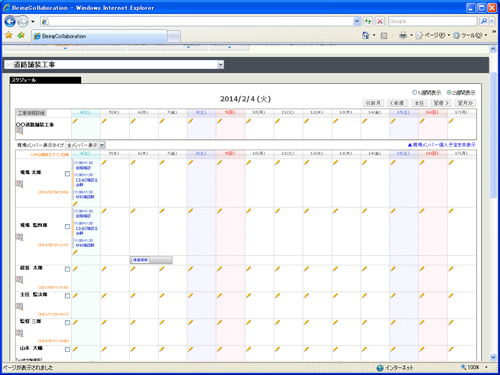
Task: Go to previous month with ≪前月
Action: click(x=373, y=103)
